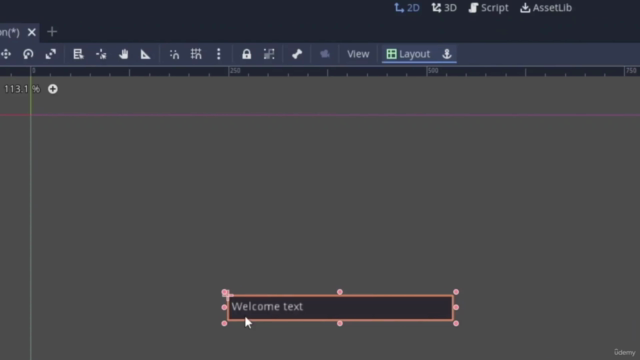The image size is (640, 360).
Task: Click the bottom-right corner handle of the Welcome text field
Action: (x=456, y=323)
